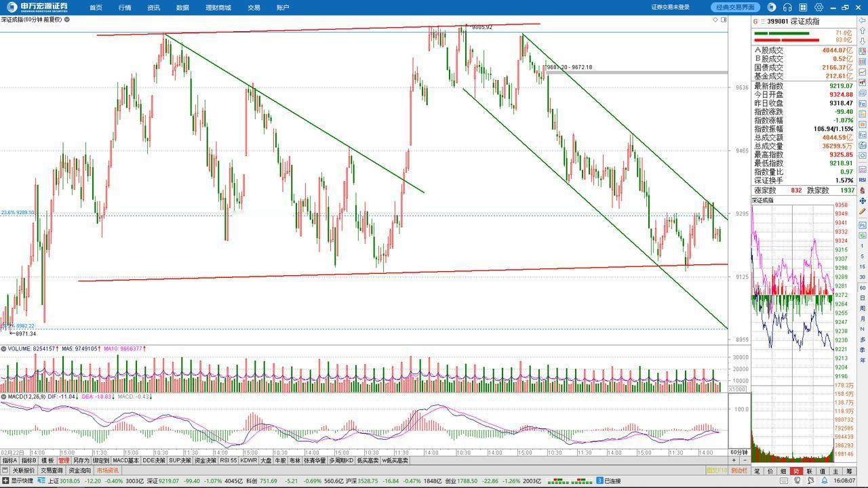868x488 pixels.
Task: Toggle the square panel icon at chart top-right
Action: 724,20
